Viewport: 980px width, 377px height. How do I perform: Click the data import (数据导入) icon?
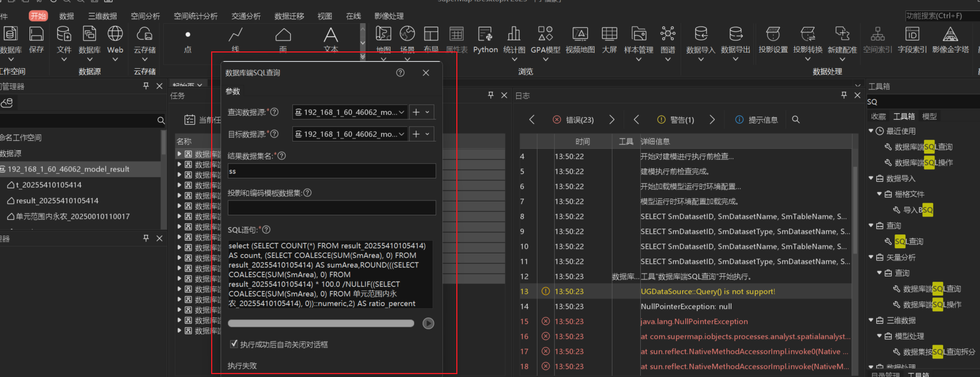click(x=701, y=34)
